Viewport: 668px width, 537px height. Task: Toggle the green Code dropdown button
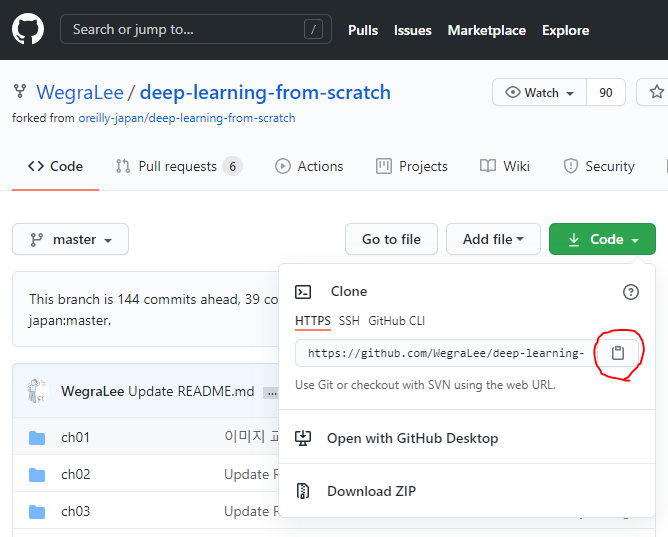coord(602,239)
